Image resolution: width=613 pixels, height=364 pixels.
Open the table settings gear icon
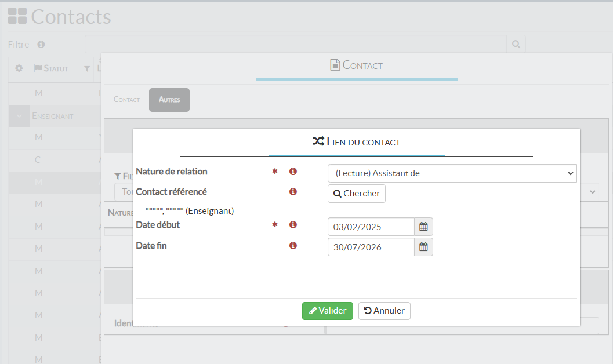point(19,68)
